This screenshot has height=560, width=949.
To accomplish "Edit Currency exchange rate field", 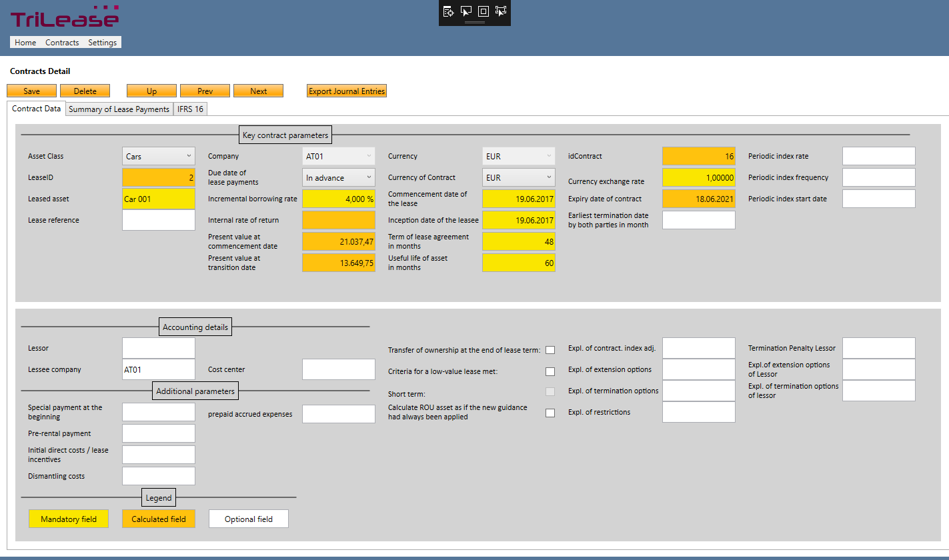I will [699, 177].
